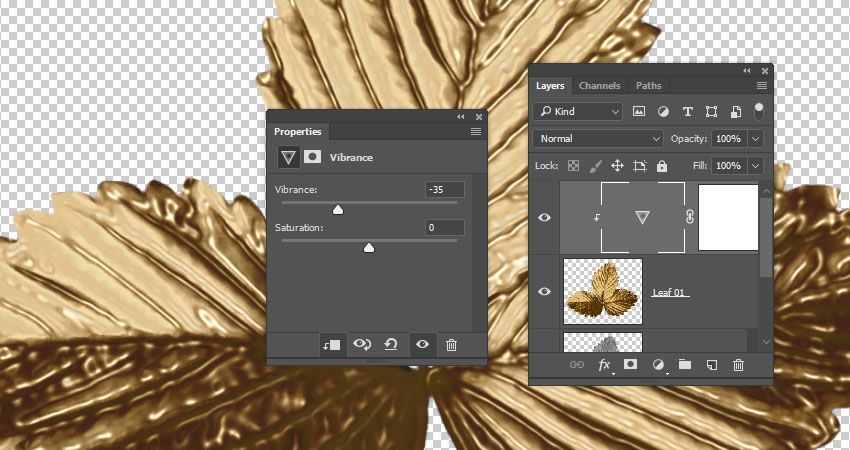The height and width of the screenshot is (450, 850).
Task: Switch to the Paths tab
Action: [648, 86]
